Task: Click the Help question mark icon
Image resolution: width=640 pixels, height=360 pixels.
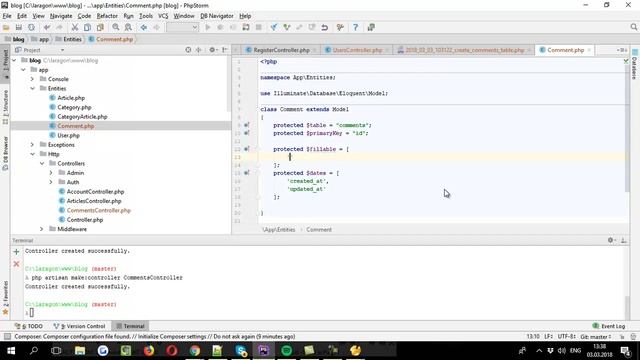Action: pos(356,27)
